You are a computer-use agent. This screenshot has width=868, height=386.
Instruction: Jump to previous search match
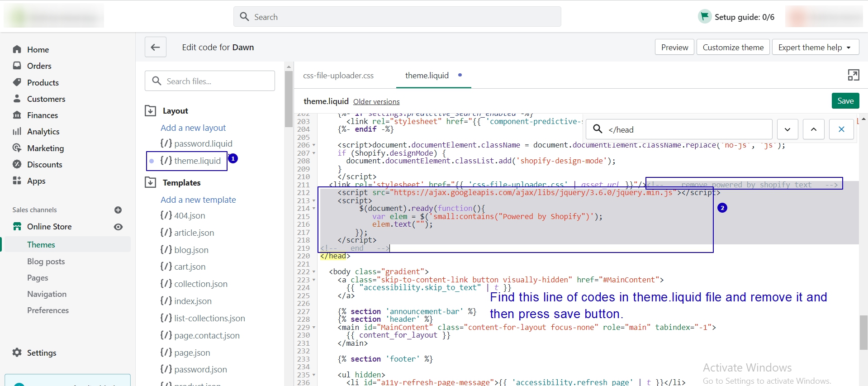pos(814,129)
